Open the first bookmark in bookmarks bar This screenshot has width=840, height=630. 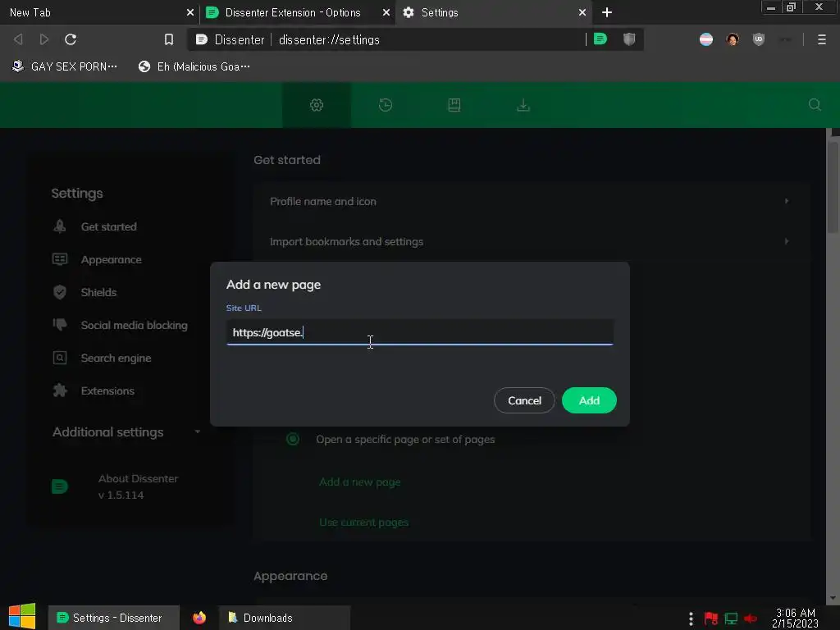64,66
